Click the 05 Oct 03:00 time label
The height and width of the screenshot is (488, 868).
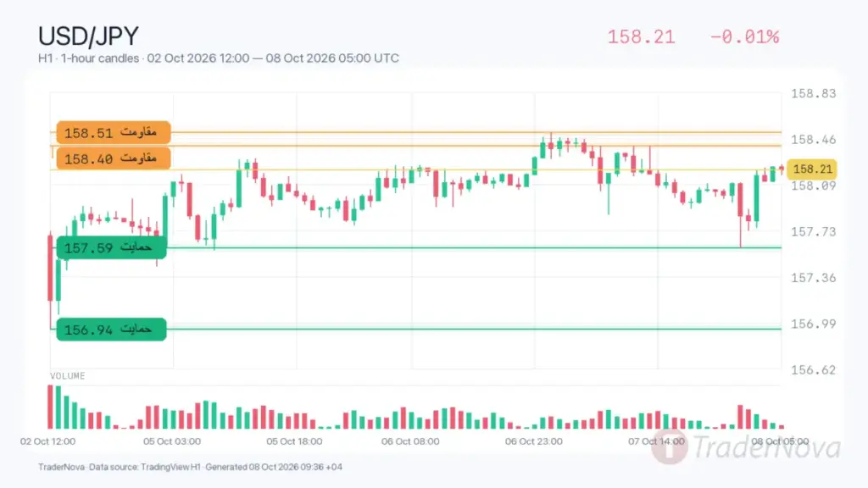click(171, 441)
